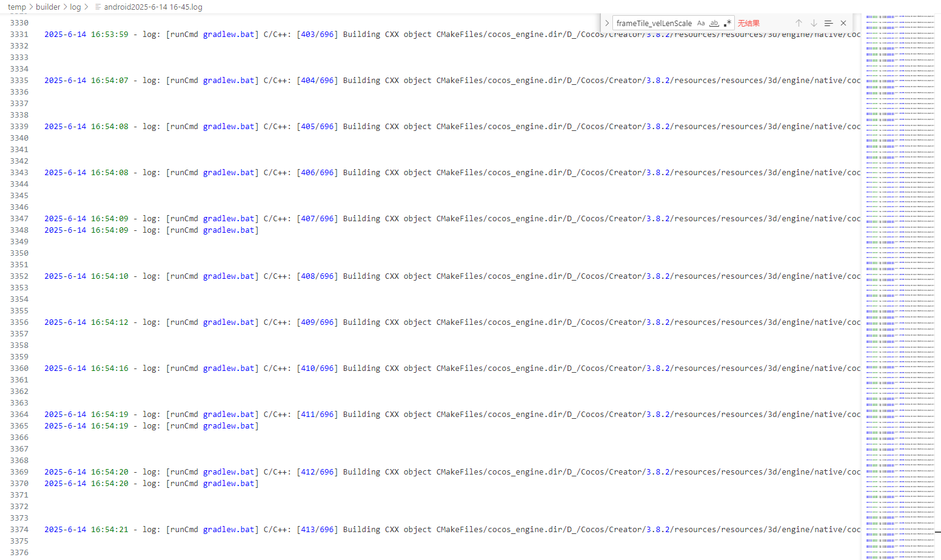Open the builder breadcrumb folder

48,7
